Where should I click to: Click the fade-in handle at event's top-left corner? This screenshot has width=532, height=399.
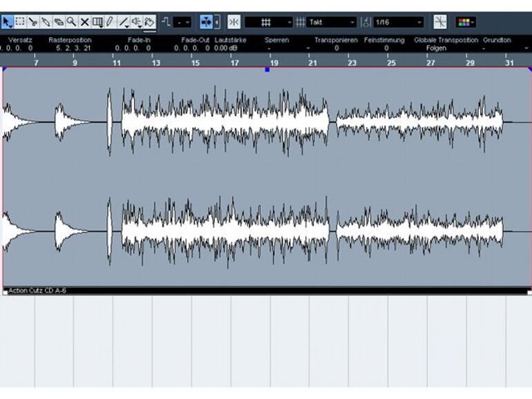[x=4, y=70]
